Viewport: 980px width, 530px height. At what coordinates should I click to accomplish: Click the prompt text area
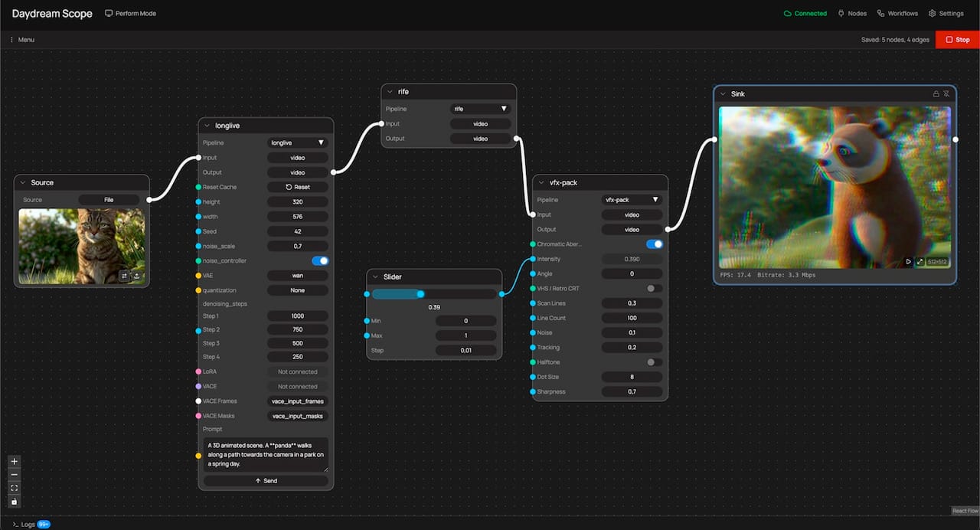pos(266,454)
